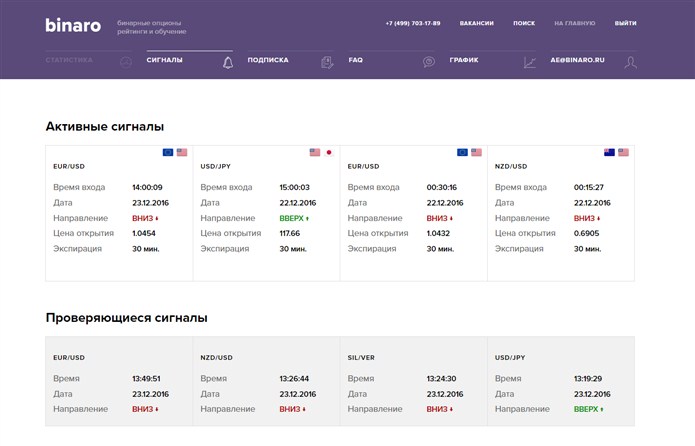Click opening price 0.6905
The width and height of the screenshot is (695, 446).
(586, 233)
